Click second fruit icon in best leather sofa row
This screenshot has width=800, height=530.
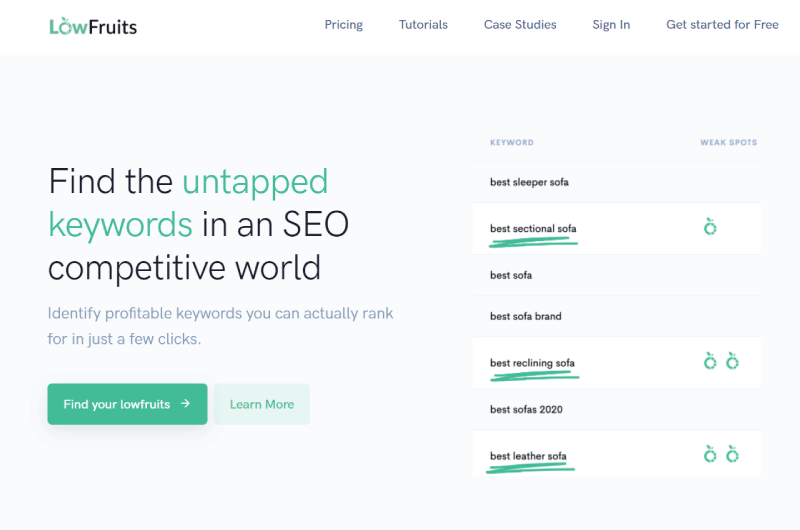732,453
